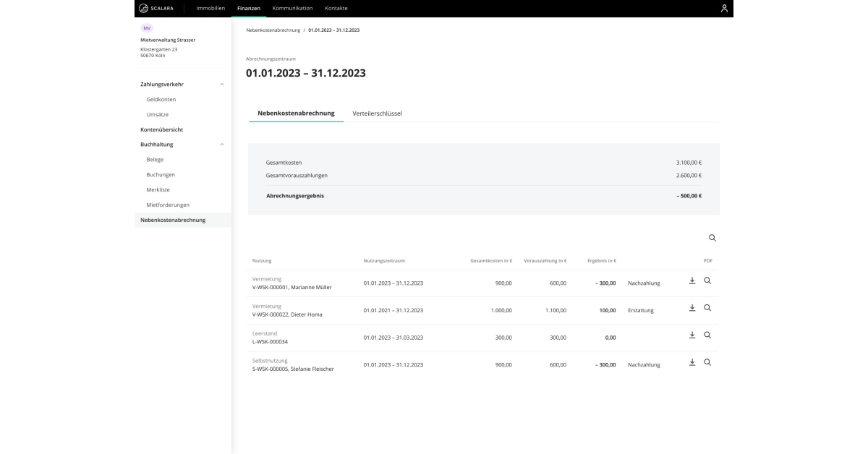Download PDF for Leerstand L-WSK-000034 row
The width and height of the screenshot is (868, 454).
pyautogui.click(x=692, y=335)
